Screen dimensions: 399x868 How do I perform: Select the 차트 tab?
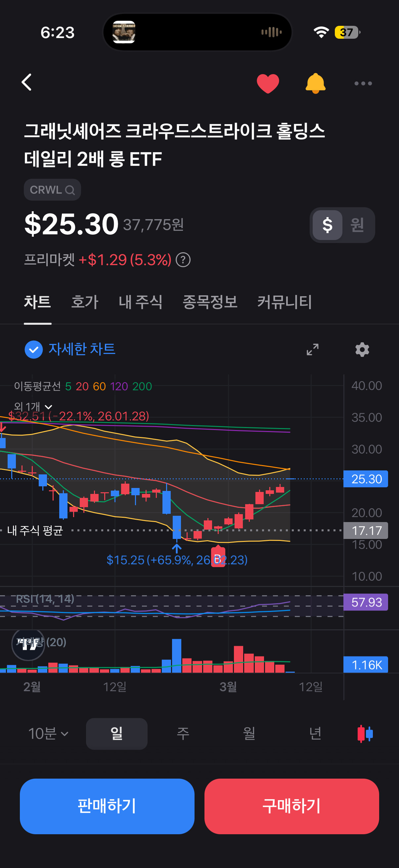point(37,302)
